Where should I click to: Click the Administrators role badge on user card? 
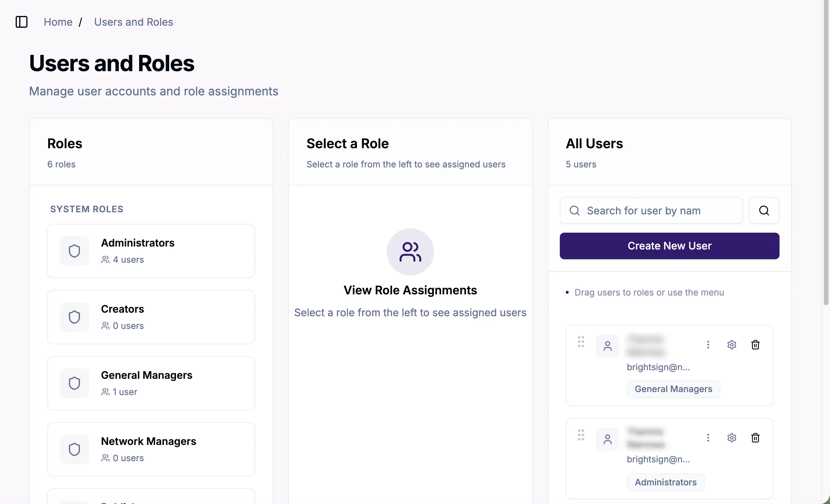(x=666, y=482)
